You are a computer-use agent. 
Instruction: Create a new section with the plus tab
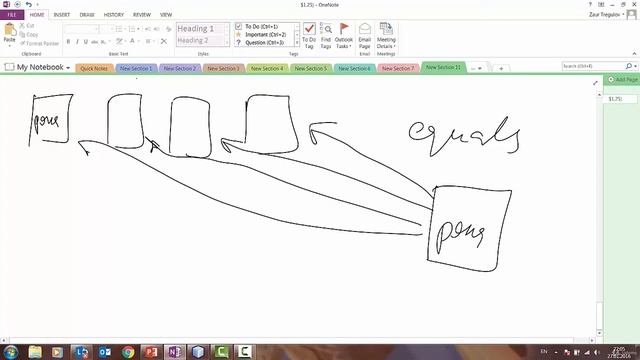tap(501, 68)
